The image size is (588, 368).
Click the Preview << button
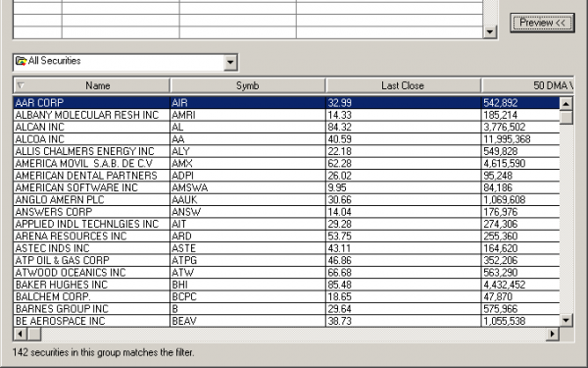[542, 23]
